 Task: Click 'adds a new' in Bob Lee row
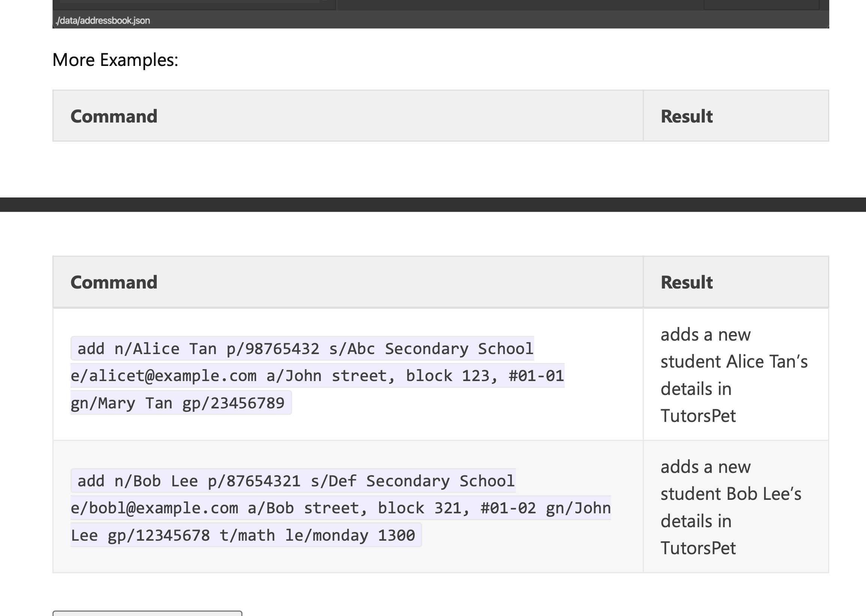(705, 467)
